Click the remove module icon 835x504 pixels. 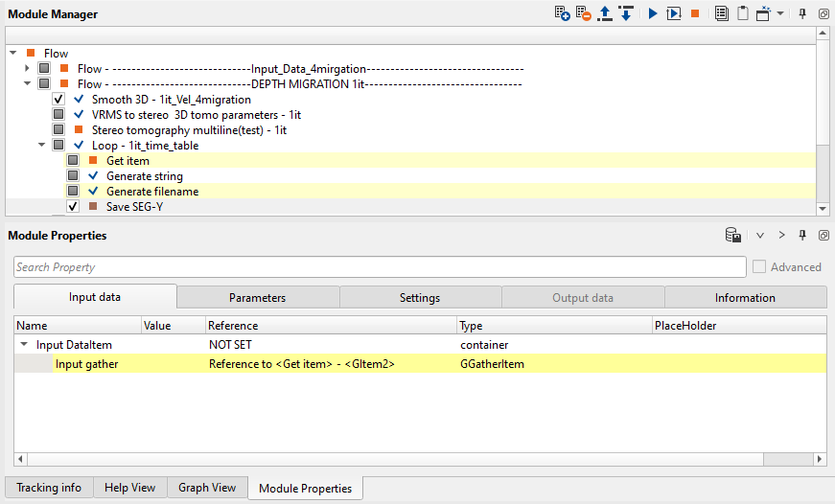[x=584, y=13]
